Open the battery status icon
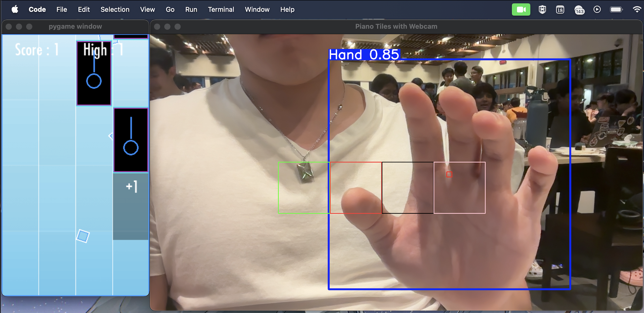 tap(617, 9)
